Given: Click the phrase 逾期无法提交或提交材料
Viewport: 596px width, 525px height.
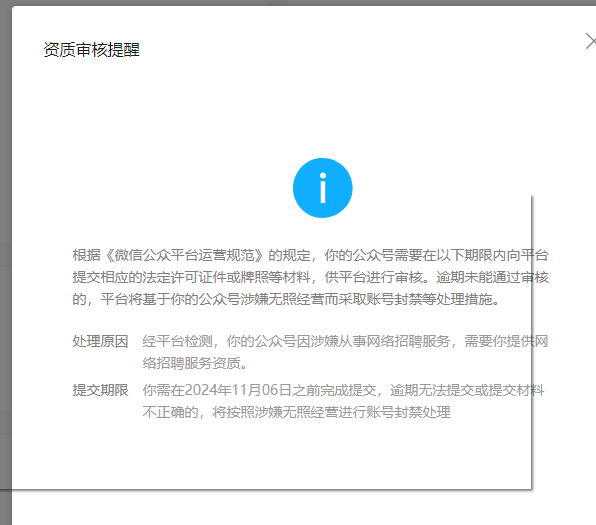Looking at the screenshot, I should pos(467,390).
